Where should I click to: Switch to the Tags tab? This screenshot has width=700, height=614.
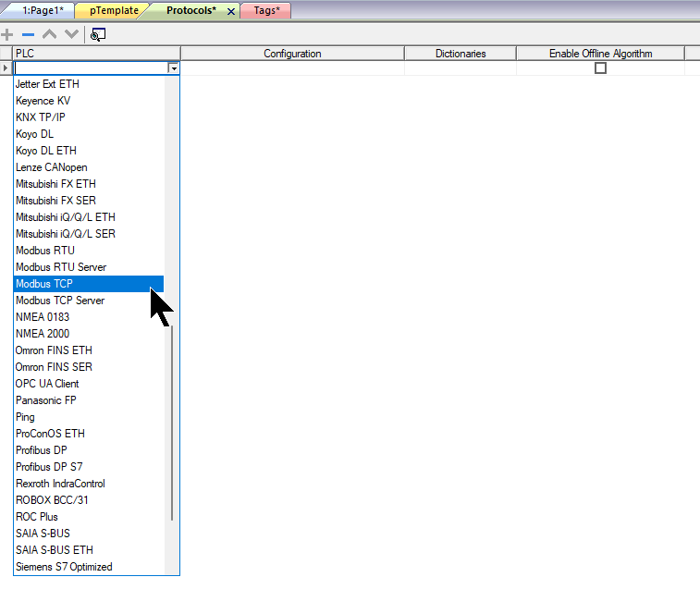pyautogui.click(x=266, y=10)
